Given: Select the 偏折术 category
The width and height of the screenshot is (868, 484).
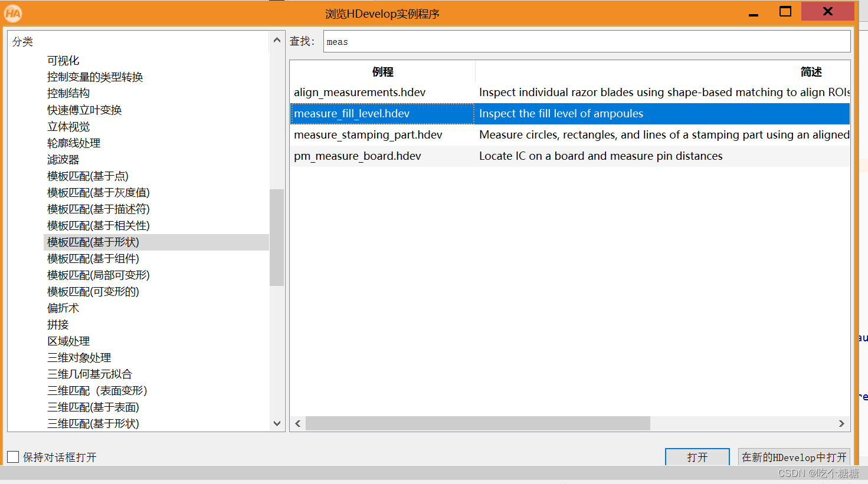Looking at the screenshot, I should coord(63,308).
